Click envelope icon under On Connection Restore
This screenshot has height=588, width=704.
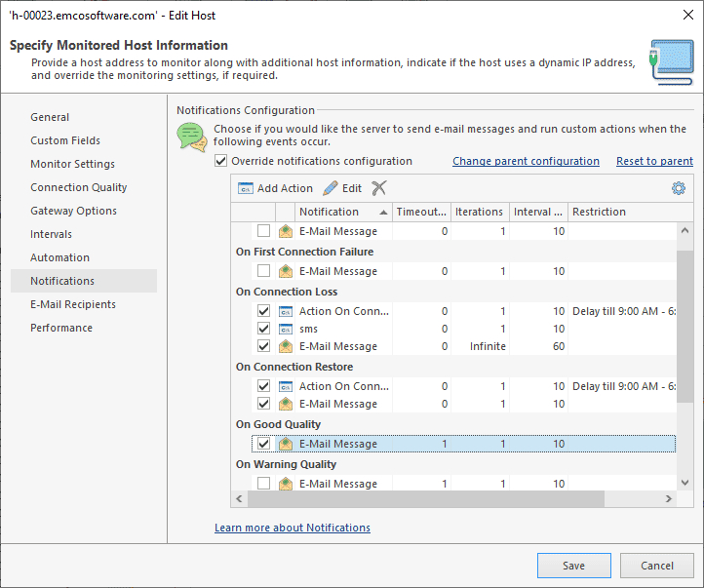[x=286, y=404]
